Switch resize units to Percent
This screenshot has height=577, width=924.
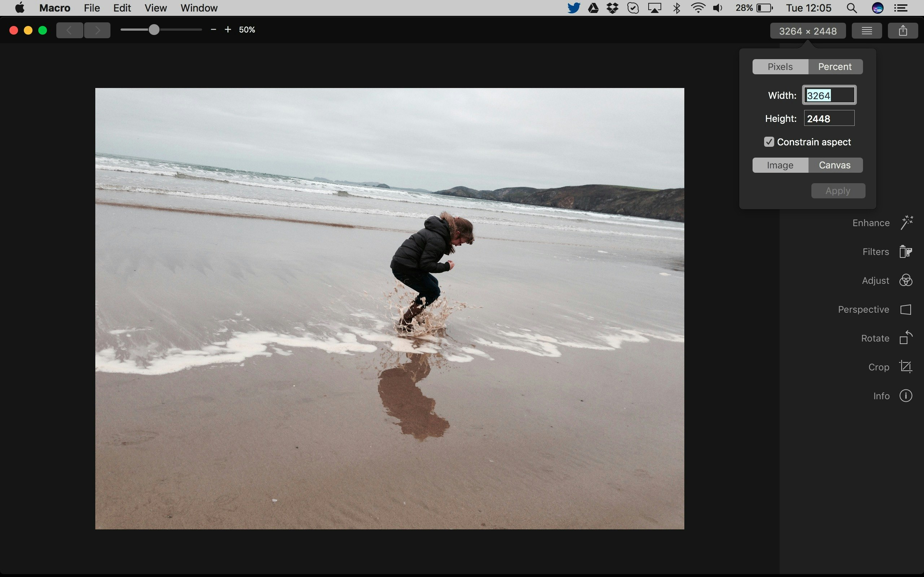pos(834,67)
